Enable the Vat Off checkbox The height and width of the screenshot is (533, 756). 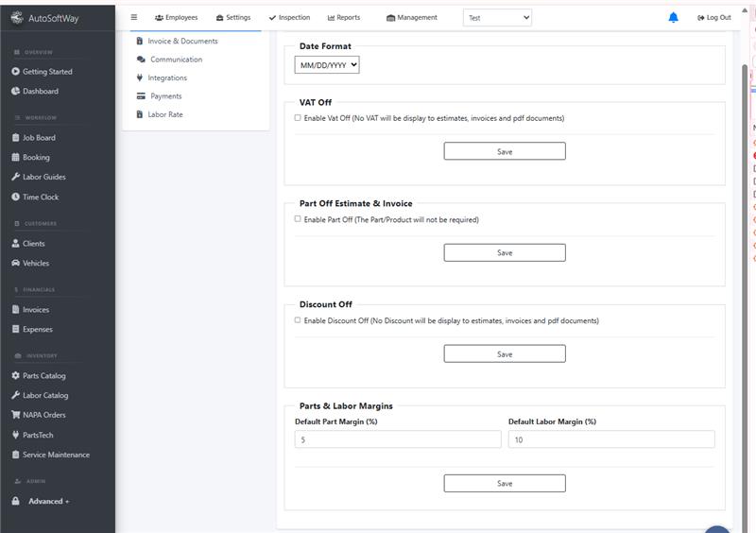(298, 118)
